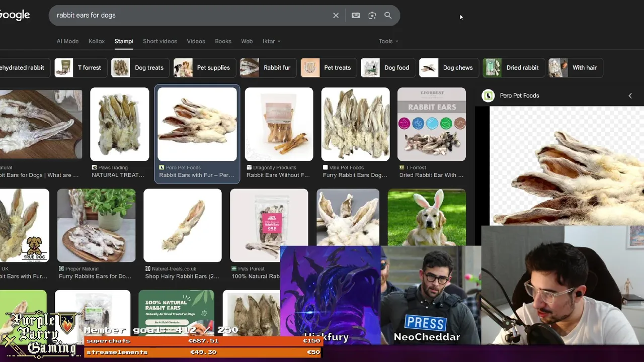Select the Pet treats filter chip
644x362 pixels.
tap(329, 68)
